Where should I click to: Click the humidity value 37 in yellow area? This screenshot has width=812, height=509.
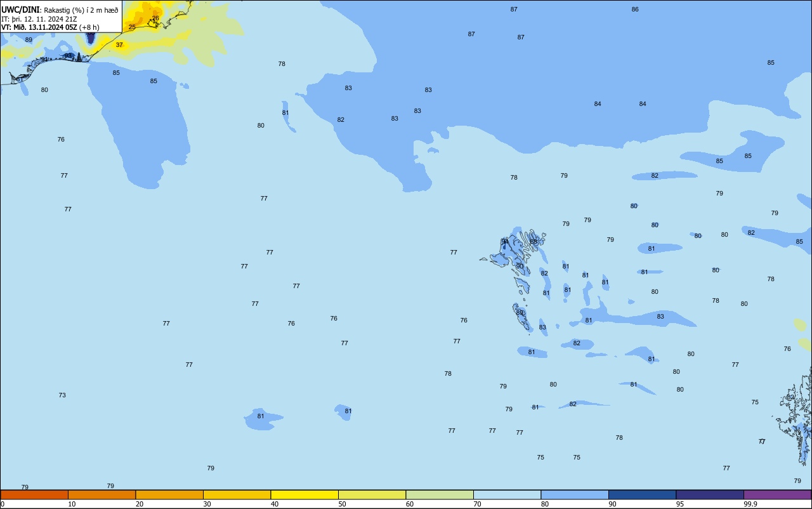(x=119, y=45)
